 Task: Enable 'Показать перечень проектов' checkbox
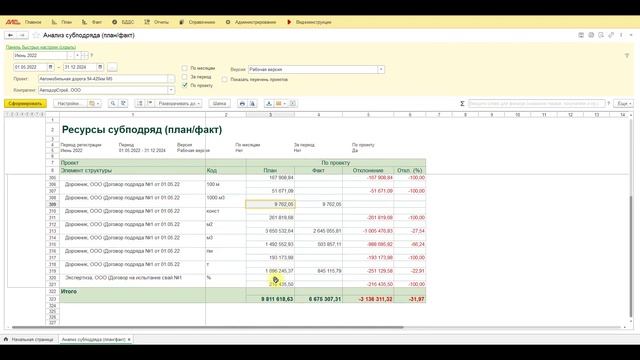click(224, 80)
